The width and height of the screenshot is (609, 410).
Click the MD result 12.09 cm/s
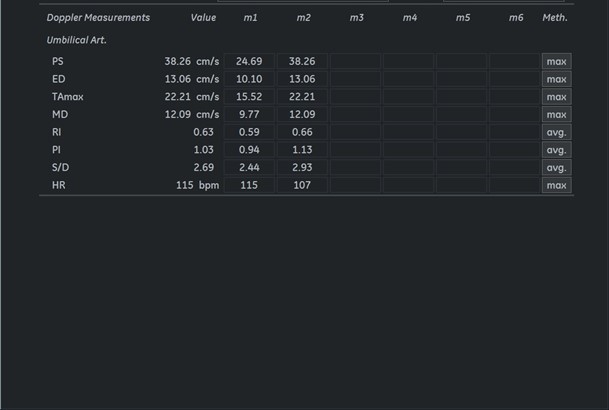[x=192, y=115]
